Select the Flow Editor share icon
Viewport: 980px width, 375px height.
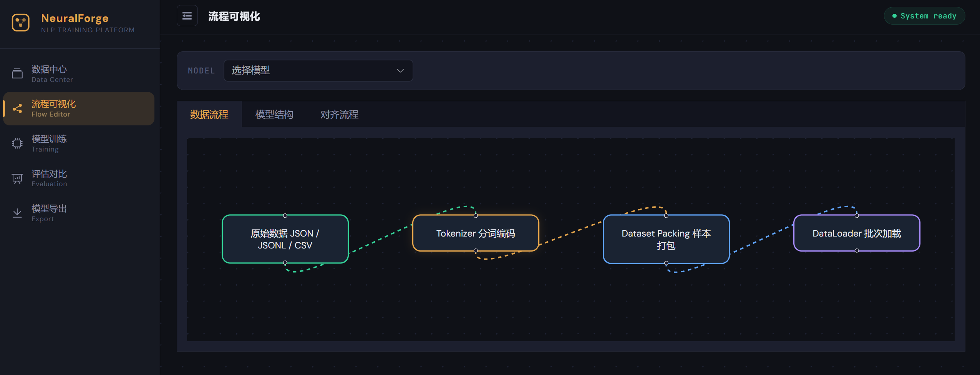point(17,108)
